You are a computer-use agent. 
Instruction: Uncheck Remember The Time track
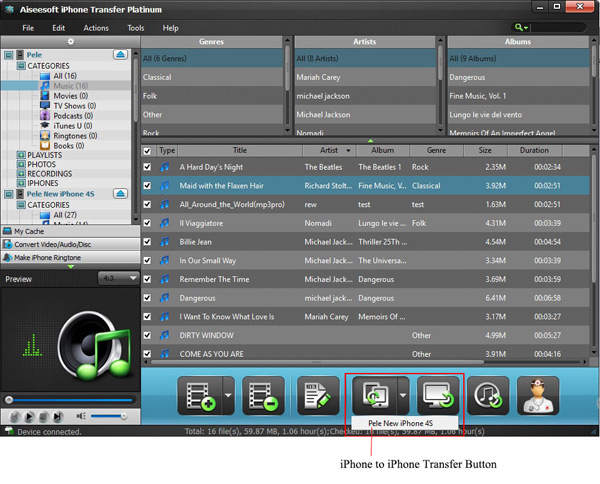tap(147, 279)
